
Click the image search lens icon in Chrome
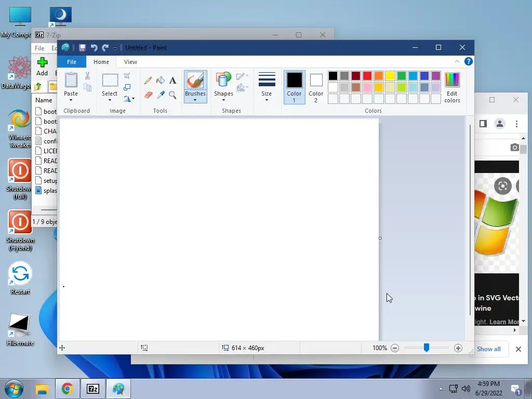pyautogui.click(x=502, y=186)
